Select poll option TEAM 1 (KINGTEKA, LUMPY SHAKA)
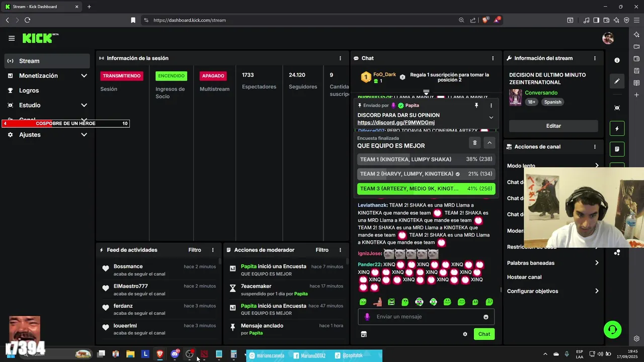644x362 pixels. 426,159
